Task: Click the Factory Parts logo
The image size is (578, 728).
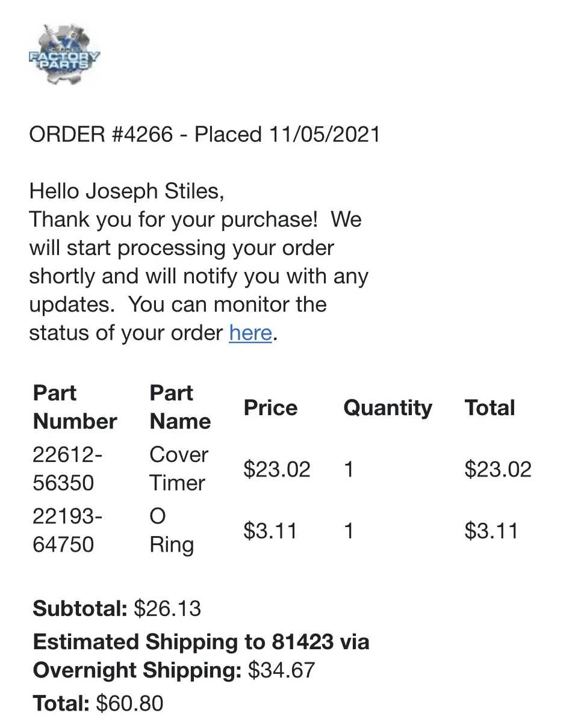Action: [x=64, y=54]
